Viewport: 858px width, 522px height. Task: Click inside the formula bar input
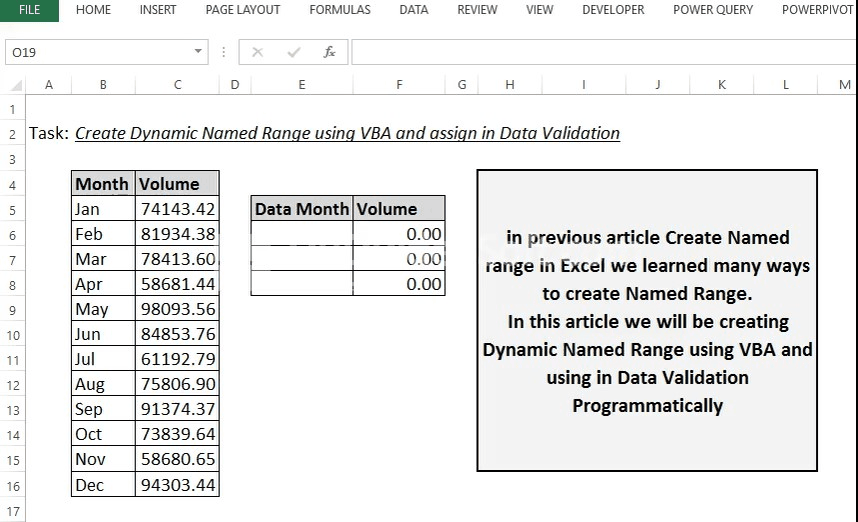point(604,52)
